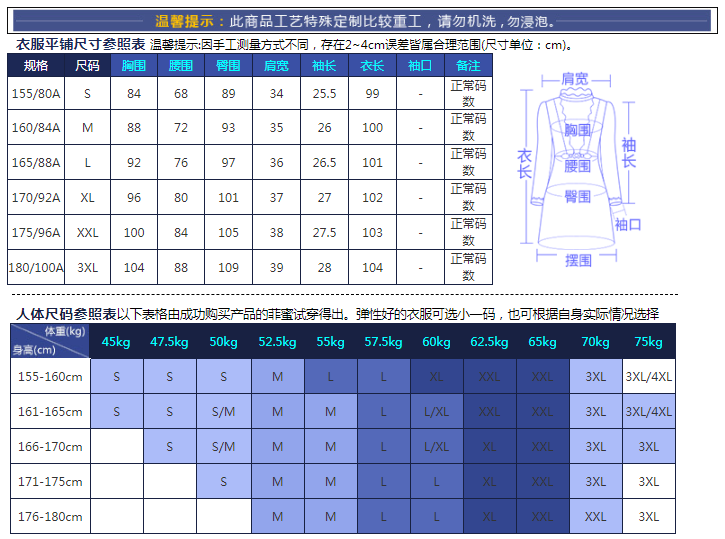Select the 60kg weight column header
725x539 pixels.
click(436, 342)
